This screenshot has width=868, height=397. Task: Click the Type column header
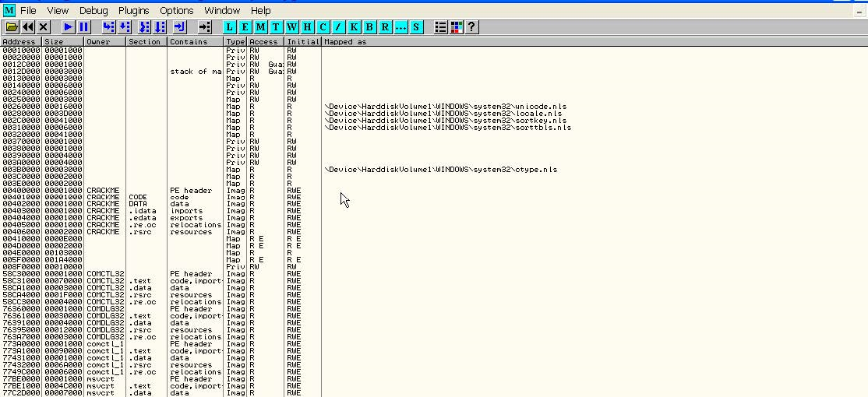point(236,41)
